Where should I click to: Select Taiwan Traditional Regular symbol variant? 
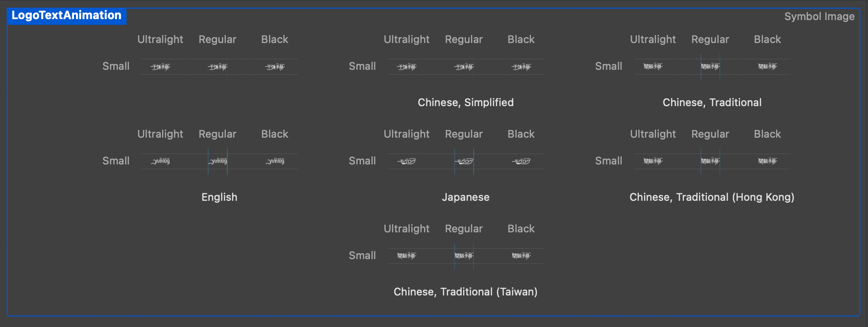point(464,256)
